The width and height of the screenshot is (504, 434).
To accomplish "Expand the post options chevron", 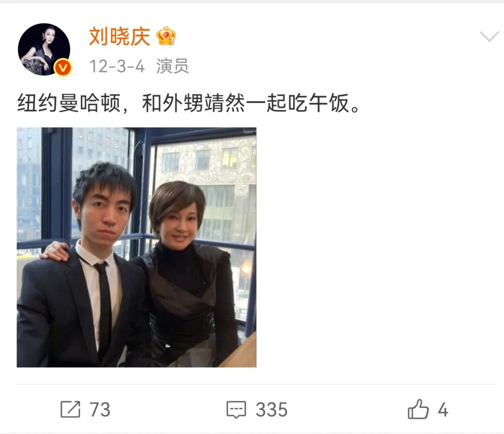I will click(489, 36).
